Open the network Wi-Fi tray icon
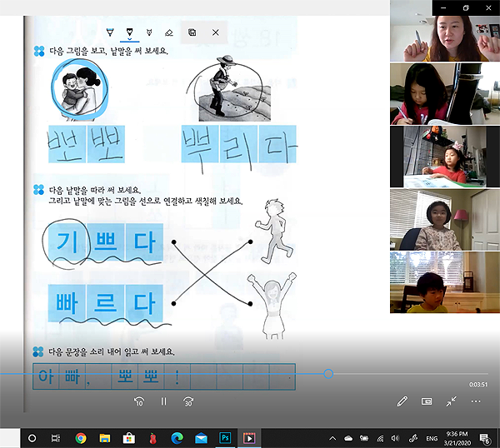 coord(380,439)
